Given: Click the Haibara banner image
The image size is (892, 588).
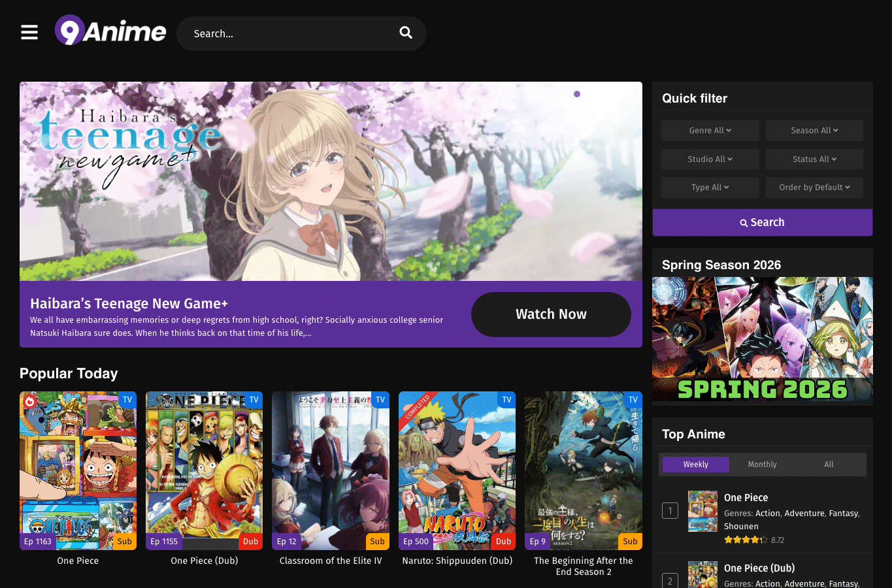Looking at the screenshot, I should 331,181.
